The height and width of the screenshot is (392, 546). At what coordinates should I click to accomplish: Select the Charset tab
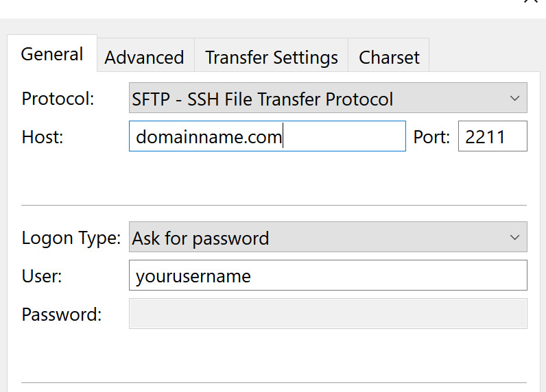click(x=389, y=57)
